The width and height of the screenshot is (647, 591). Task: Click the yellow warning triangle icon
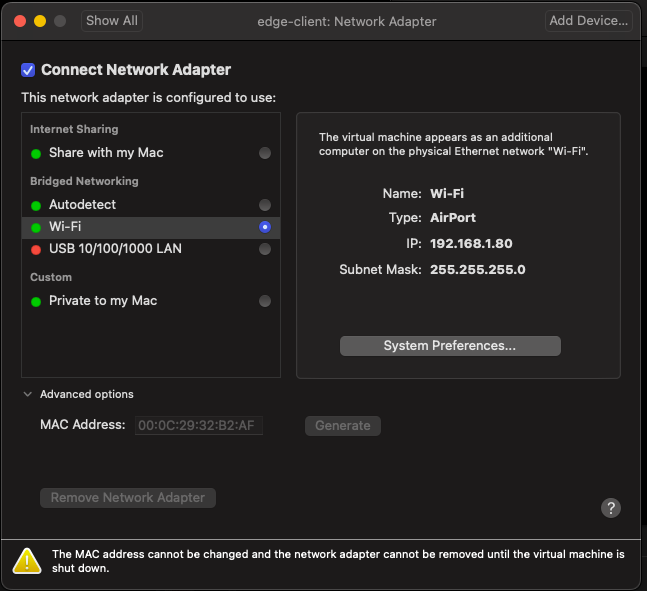pos(27,561)
